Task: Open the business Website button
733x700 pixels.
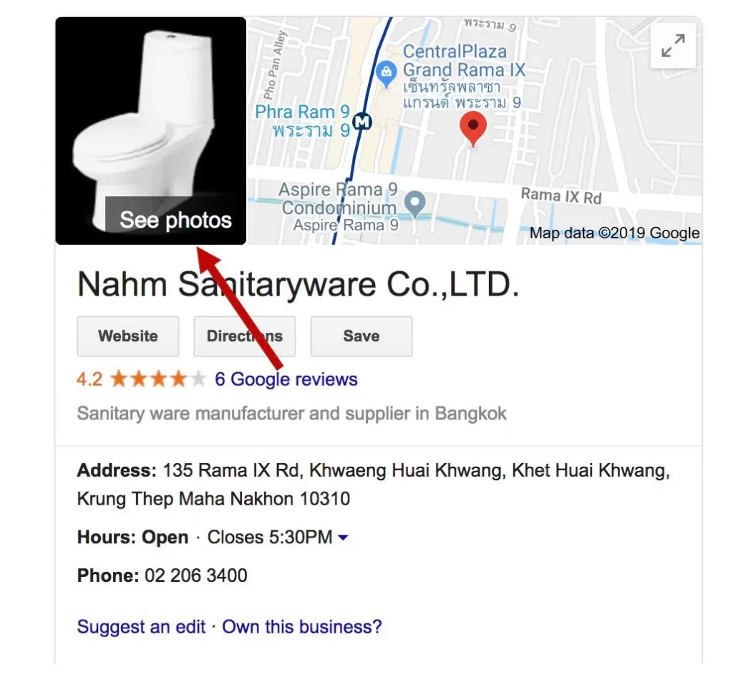Action: (x=128, y=336)
